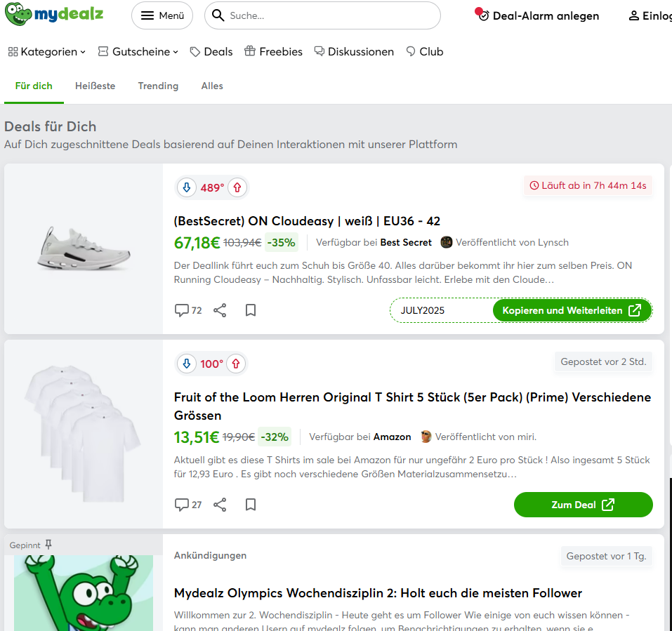Downvote the Fruit of the Loom T Shirt deal
672x631 pixels.
186,364
